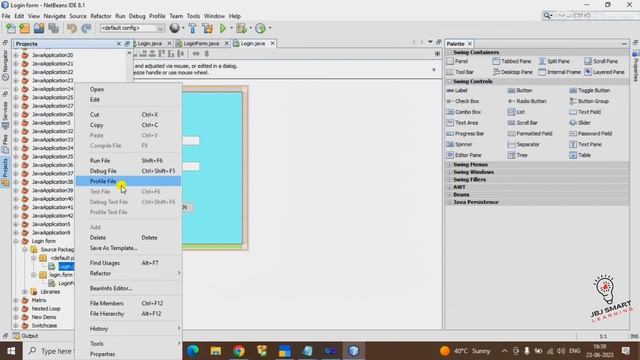Choose Find Usages from context menu

[129, 263]
